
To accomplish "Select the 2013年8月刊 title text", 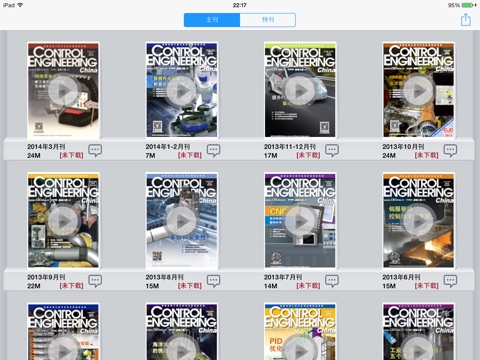I will click(164, 277).
